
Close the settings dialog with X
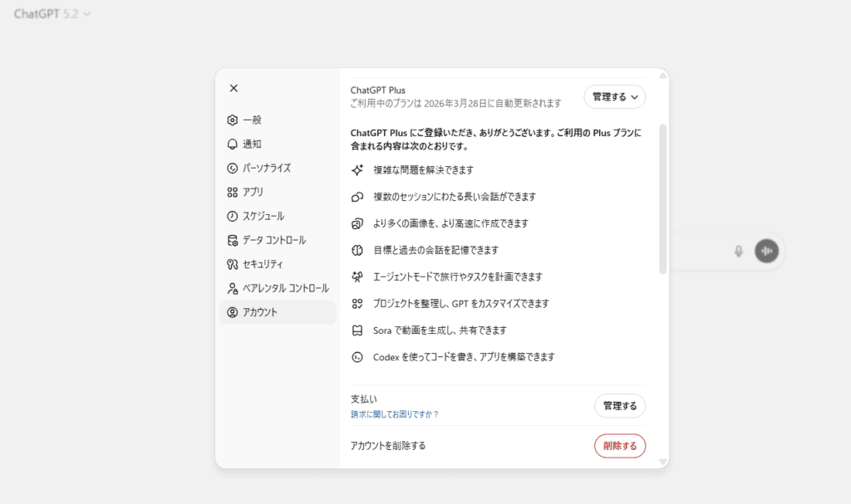click(234, 88)
